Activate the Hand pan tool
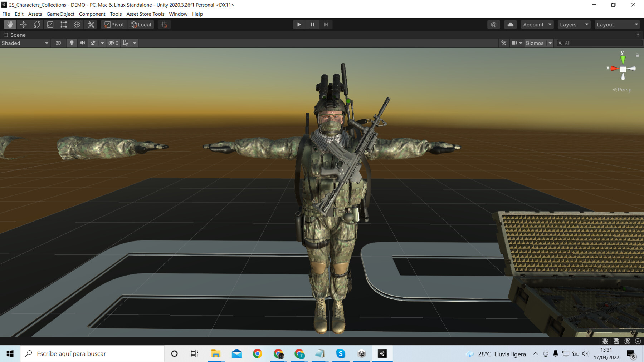Viewport: 644px width, 362px height. 10,24
